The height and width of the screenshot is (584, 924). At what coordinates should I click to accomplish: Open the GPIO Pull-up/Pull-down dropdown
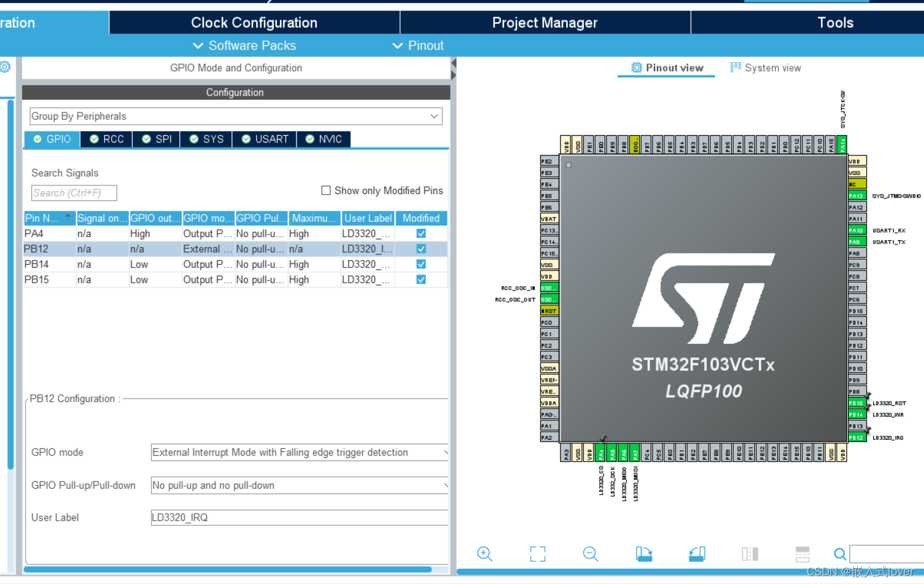[x=300, y=485]
